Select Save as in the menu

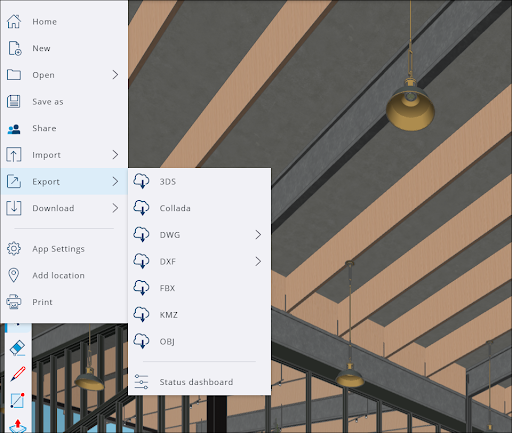(64, 102)
